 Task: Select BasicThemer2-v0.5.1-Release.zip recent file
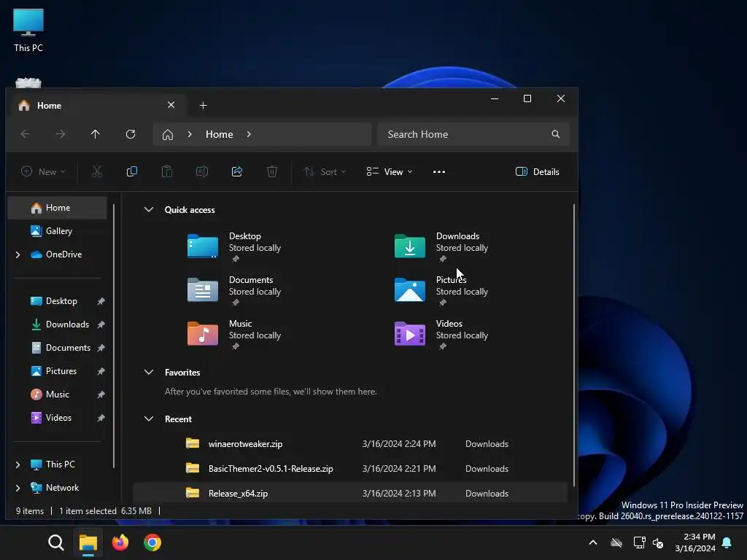tap(350, 469)
